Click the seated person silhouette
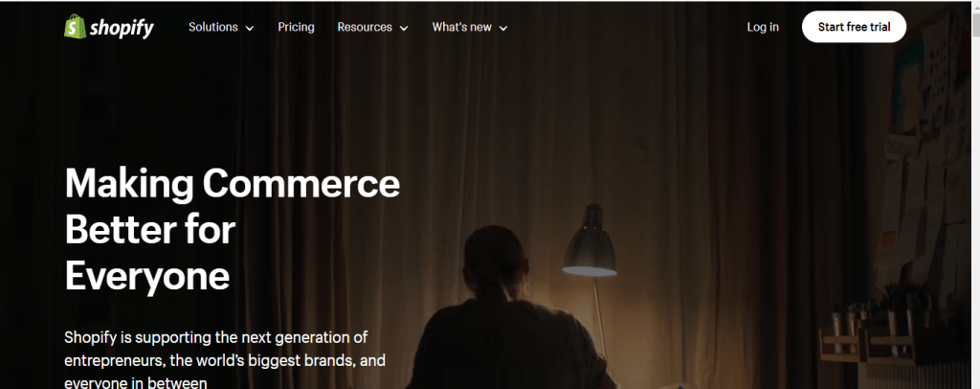Screen dimensions: 980x389 (507, 308)
